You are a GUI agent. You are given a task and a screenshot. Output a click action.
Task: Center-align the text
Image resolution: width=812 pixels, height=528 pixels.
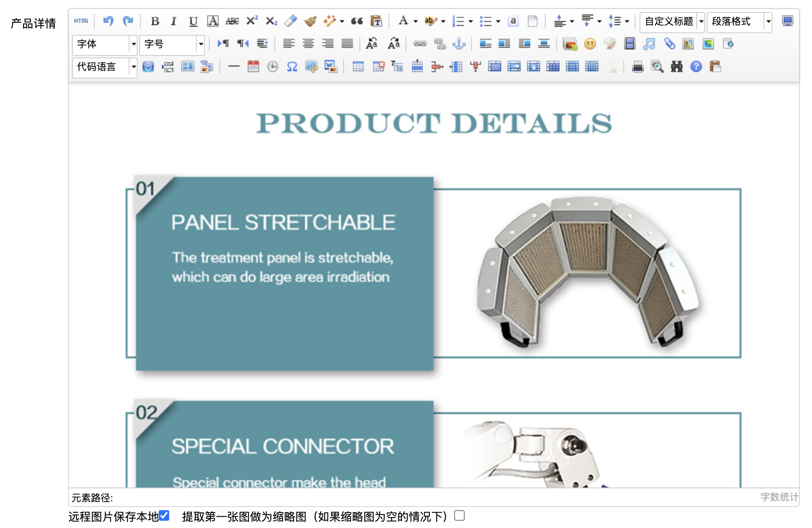(308, 43)
